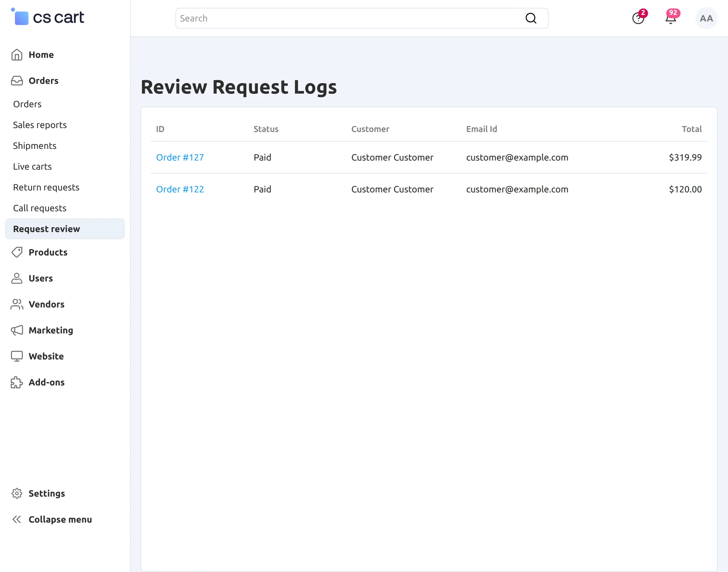This screenshot has height=572, width=728.
Task: Click the $120.00 total
Action: click(x=685, y=189)
